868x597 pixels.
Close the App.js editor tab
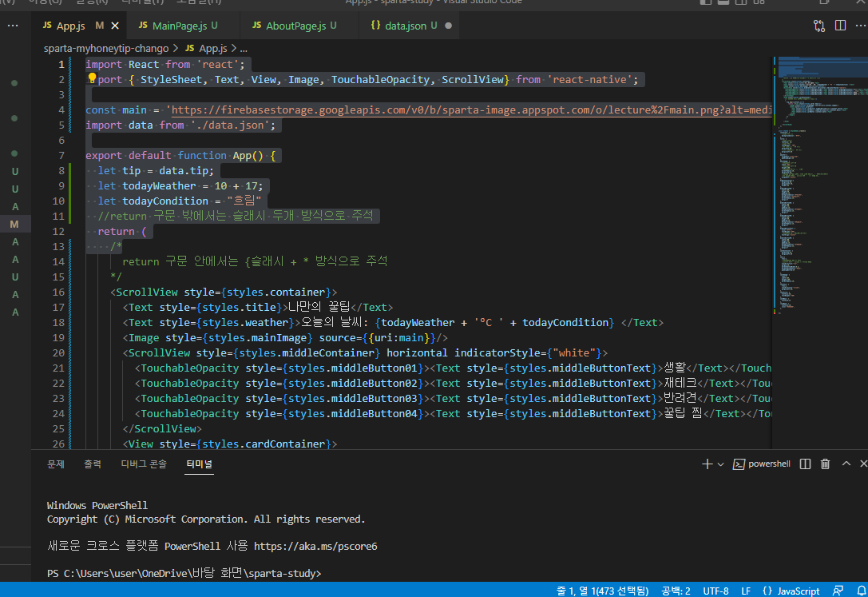click(115, 26)
